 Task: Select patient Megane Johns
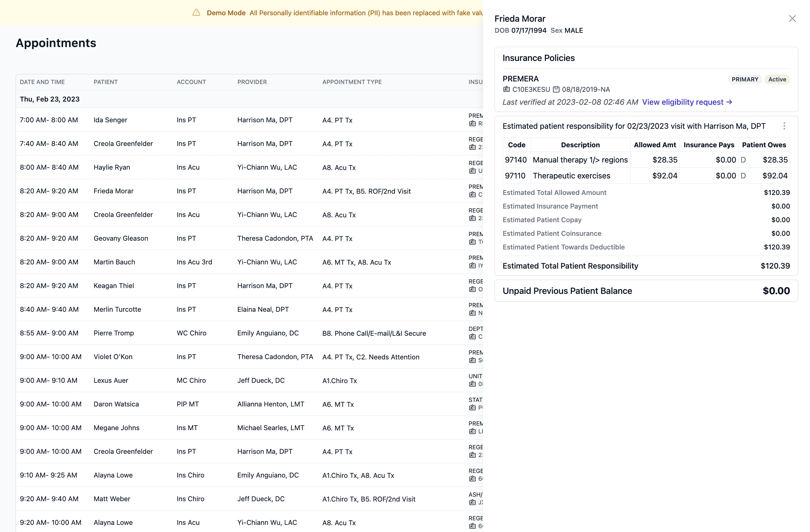[117, 428]
